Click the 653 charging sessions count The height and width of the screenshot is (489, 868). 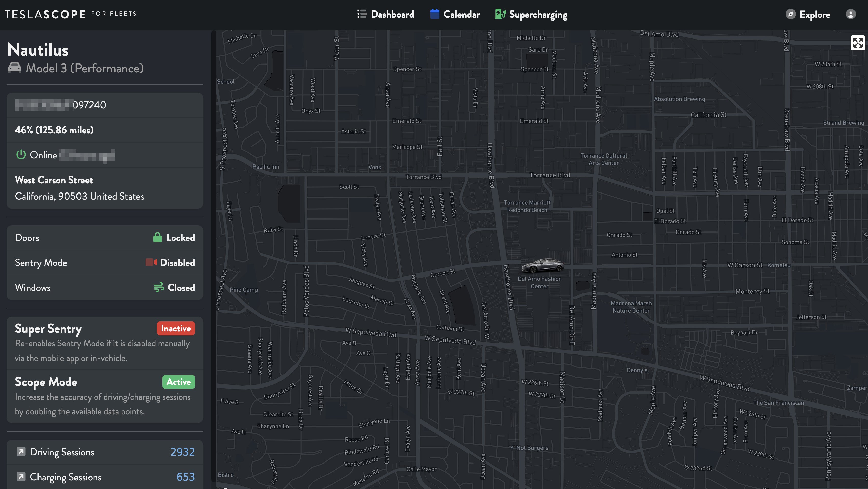pyautogui.click(x=186, y=477)
